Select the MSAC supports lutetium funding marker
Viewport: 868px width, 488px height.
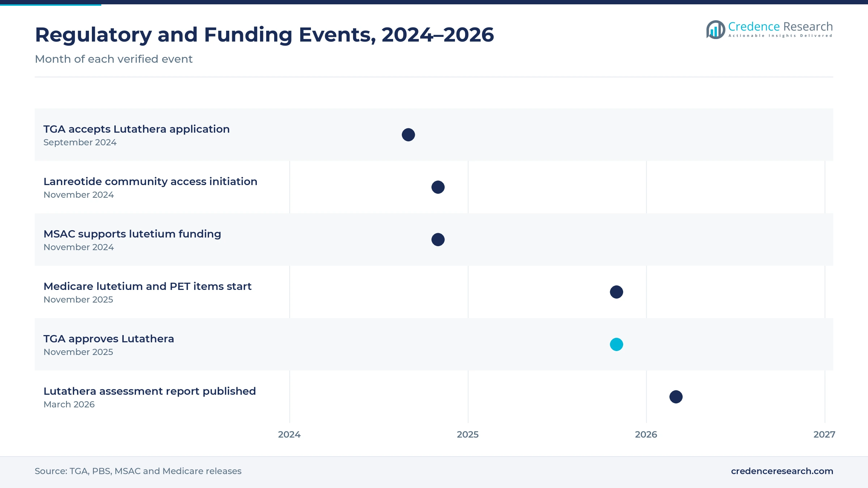pos(438,240)
